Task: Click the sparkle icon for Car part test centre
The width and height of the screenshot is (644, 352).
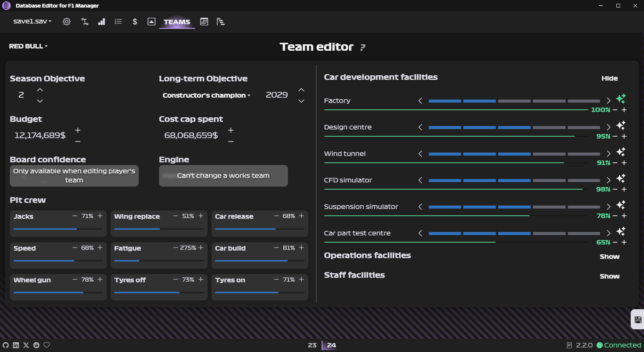Action: pyautogui.click(x=621, y=231)
